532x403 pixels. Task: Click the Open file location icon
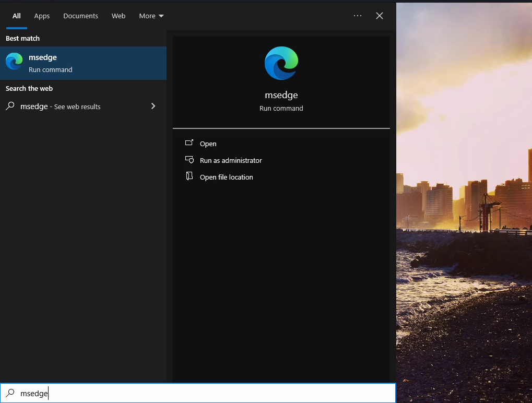pyautogui.click(x=189, y=176)
